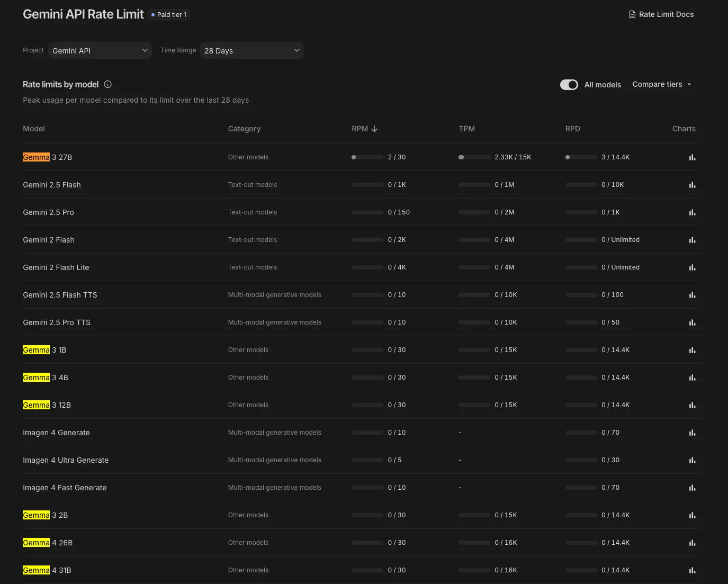This screenshot has width=728, height=584.
Task: Sort by the Model column header
Action: point(34,129)
